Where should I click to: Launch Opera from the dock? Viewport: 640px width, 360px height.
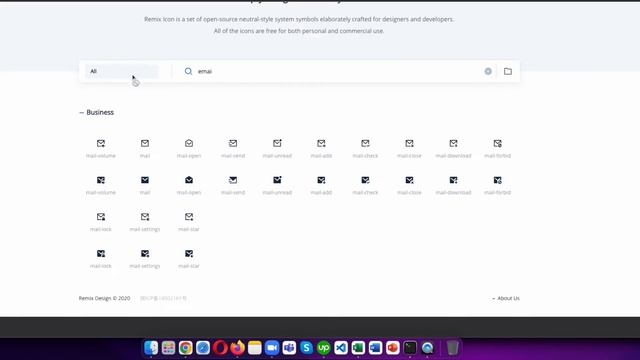coord(220,348)
